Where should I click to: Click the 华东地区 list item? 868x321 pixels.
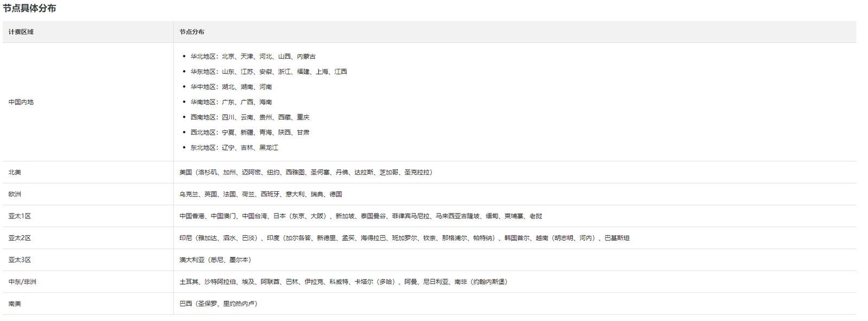point(269,72)
